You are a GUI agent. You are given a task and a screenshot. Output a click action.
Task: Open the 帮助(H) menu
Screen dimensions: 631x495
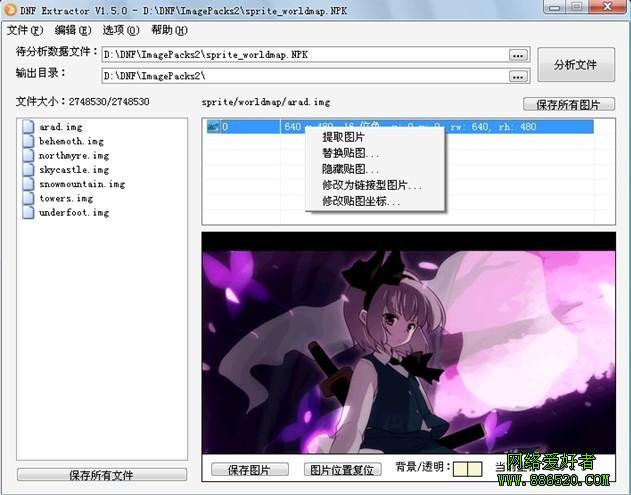point(169,30)
